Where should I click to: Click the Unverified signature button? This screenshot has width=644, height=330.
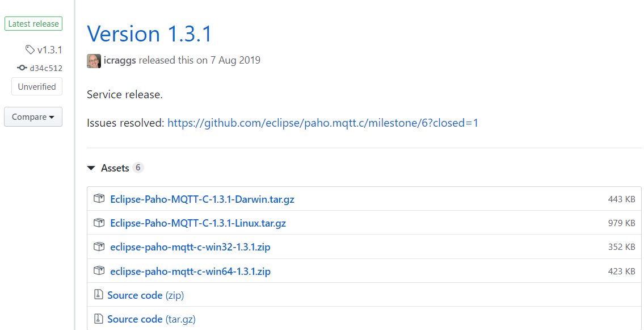click(x=37, y=87)
